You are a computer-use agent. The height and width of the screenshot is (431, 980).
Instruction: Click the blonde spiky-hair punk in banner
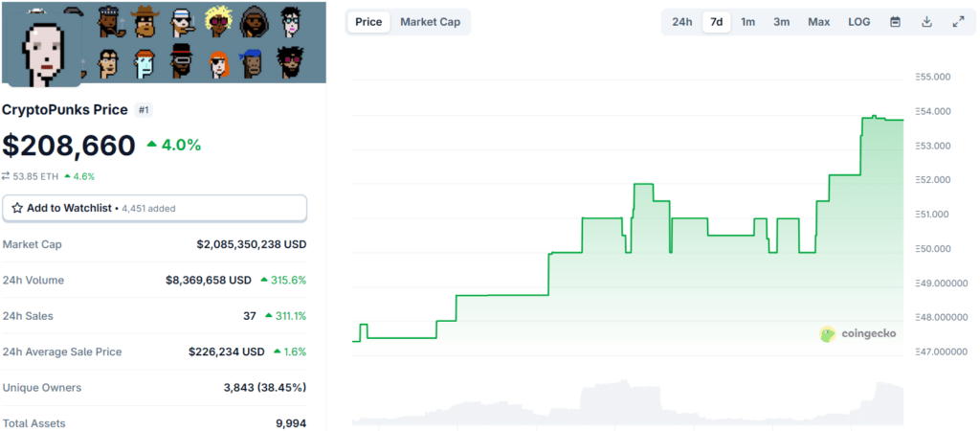pos(216,21)
